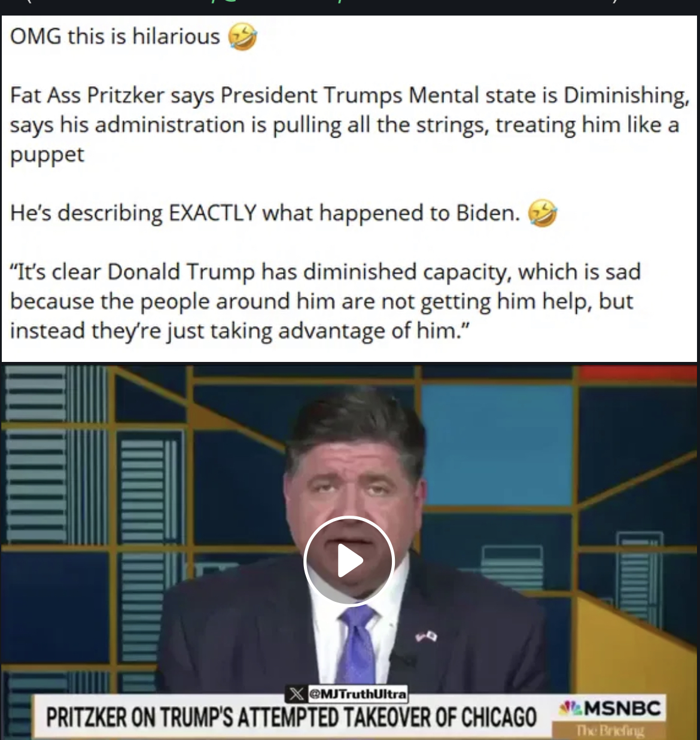700x740 pixels.
Task: Click the laughing emoji after 'hilarious'
Action: tap(242, 37)
